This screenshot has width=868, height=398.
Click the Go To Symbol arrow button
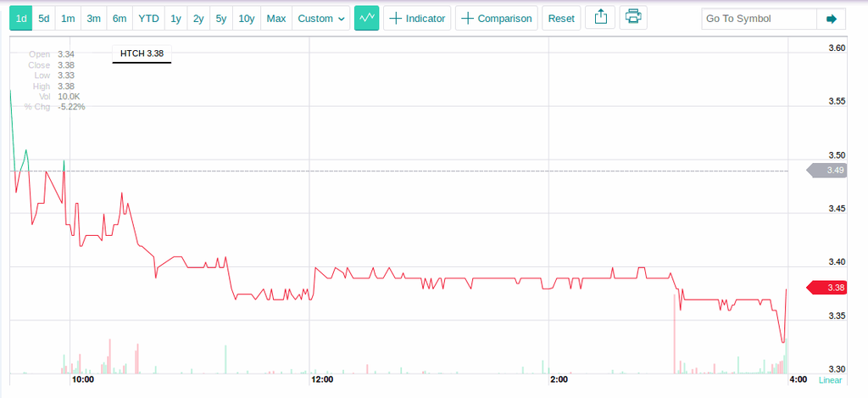[x=832, y=19]
